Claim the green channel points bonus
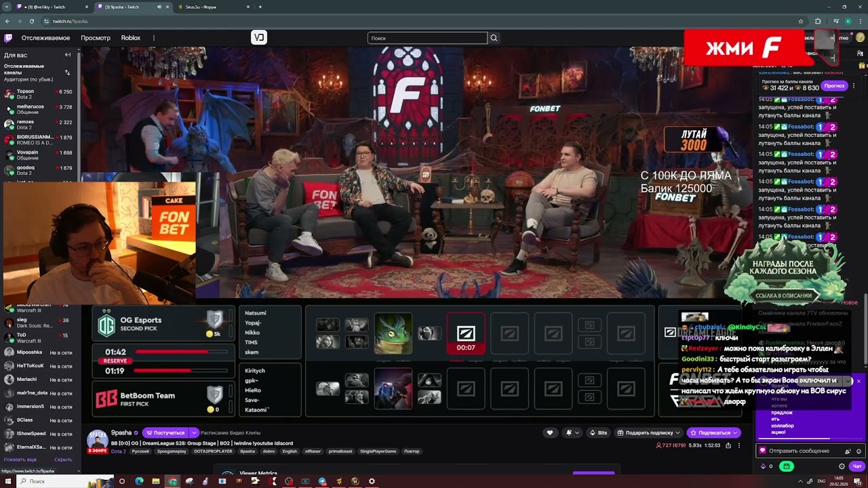The width and height of the screenshot is (868, 488). point(787,466)
